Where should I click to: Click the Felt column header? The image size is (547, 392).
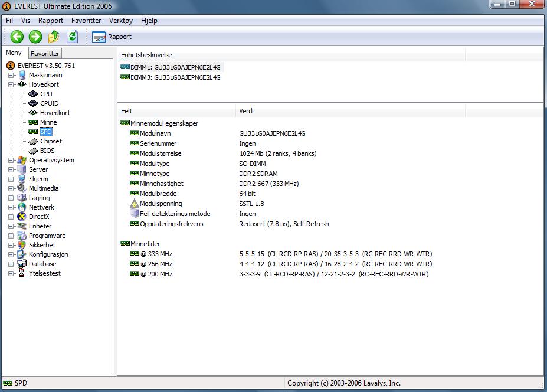tap(176, 111)
